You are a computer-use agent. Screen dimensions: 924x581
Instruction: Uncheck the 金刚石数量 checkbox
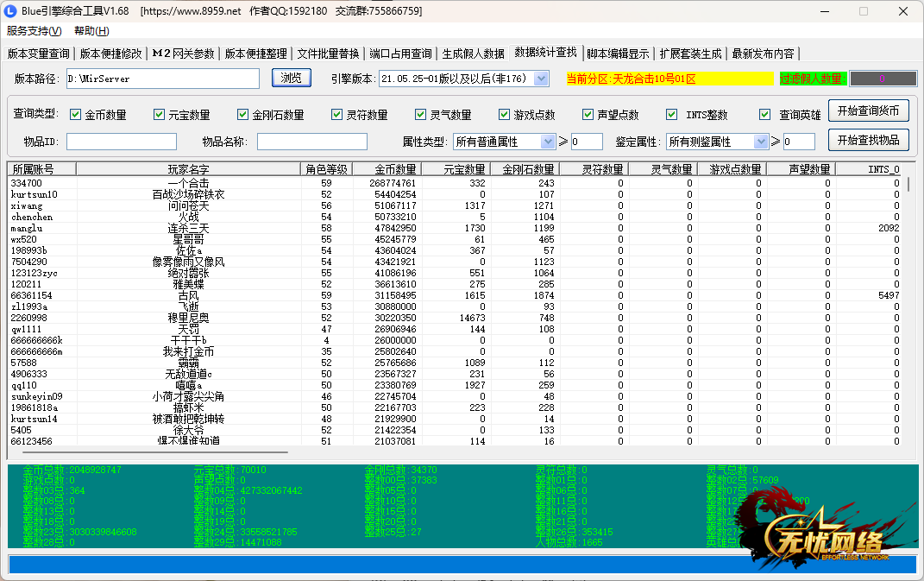(x=242, y=115)
